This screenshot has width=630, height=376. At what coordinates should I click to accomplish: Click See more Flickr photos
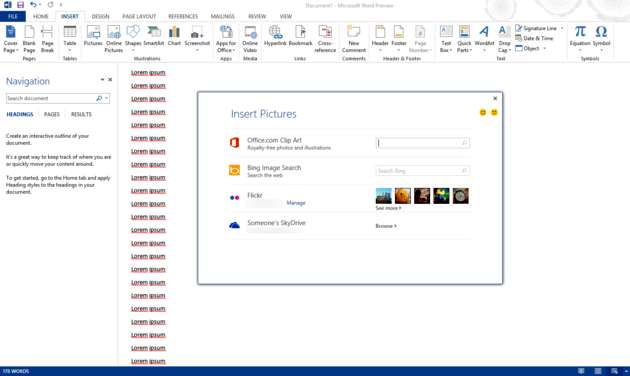(x=388, y=208)
